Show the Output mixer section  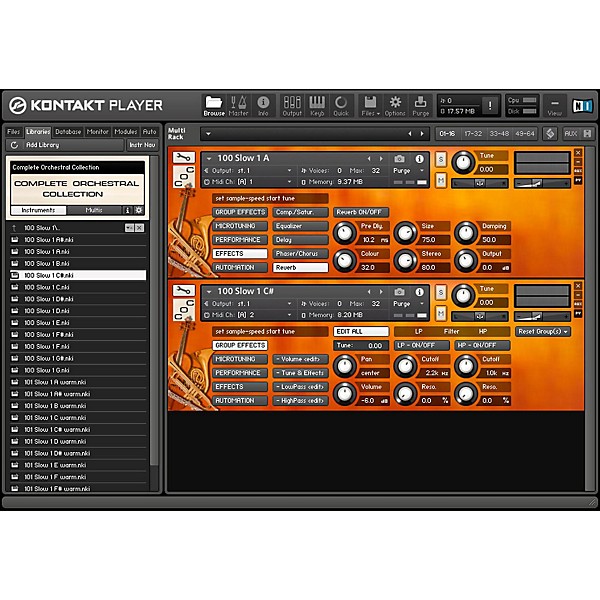(292, 105)
